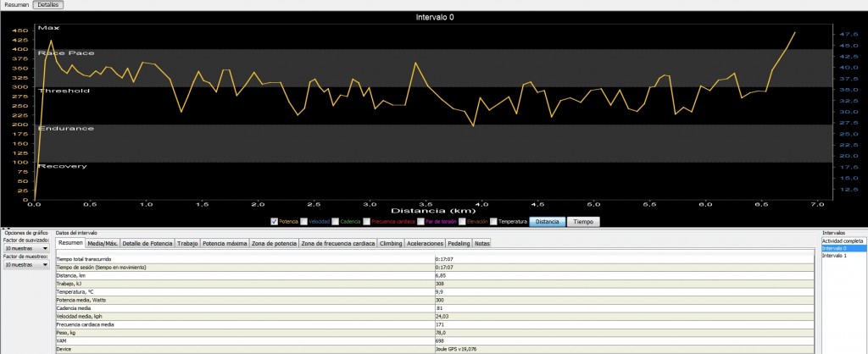Image resolution: width=868 pixels, height=354 pixels.
Task: Enable the Elevación checkbox
Action: tap(462, 221)
